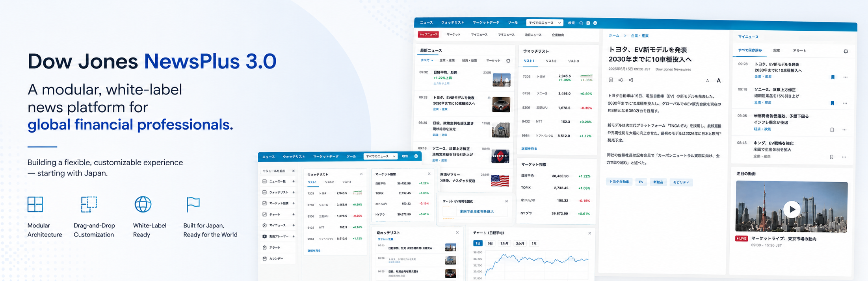Open ツール menu in small window header
The height and width of the screenshot is (281, 868).
351,156
